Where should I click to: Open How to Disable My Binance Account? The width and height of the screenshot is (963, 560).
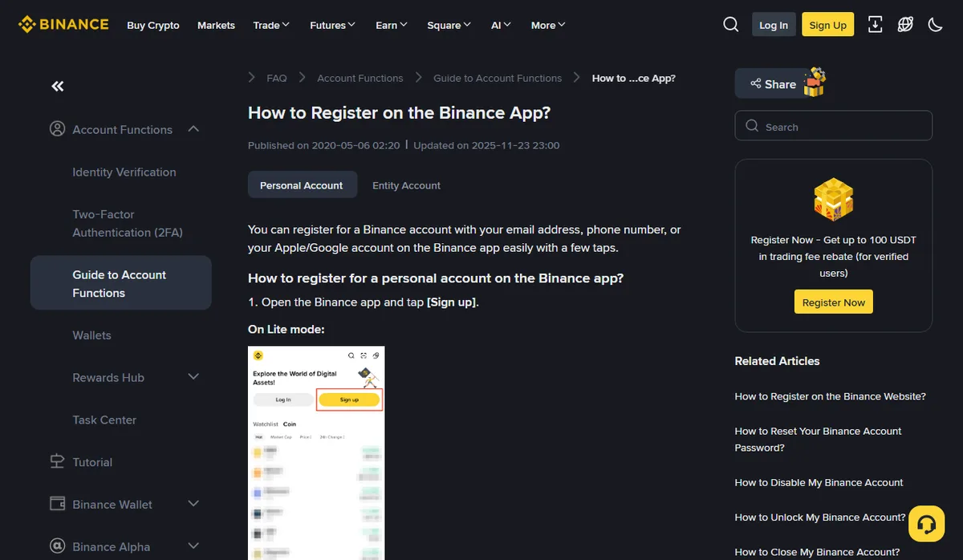click(x=819, y=482)
